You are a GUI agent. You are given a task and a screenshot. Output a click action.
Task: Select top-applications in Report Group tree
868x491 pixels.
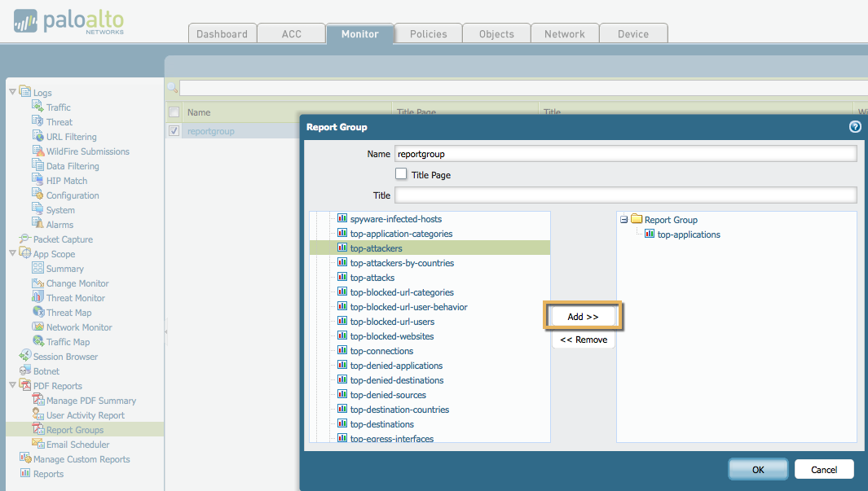coord(689,235)
